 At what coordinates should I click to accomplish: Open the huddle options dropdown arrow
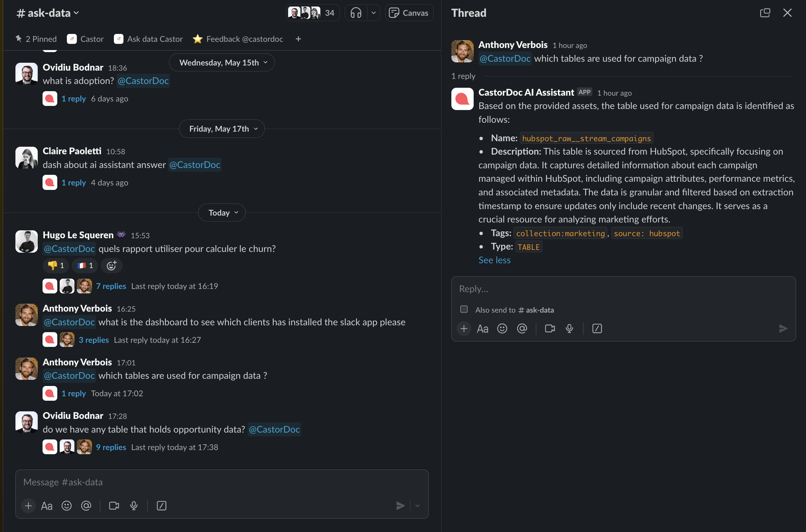[x=374, y=13]
